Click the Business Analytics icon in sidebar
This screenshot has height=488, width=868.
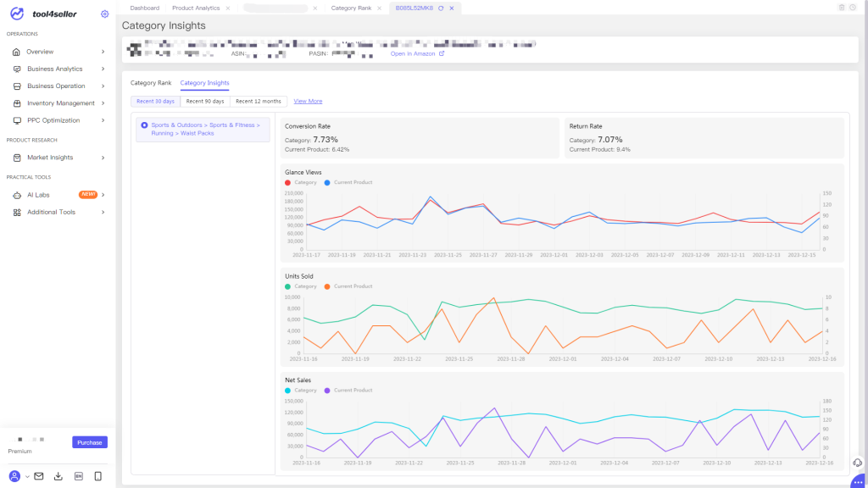[x=17, y=69]
